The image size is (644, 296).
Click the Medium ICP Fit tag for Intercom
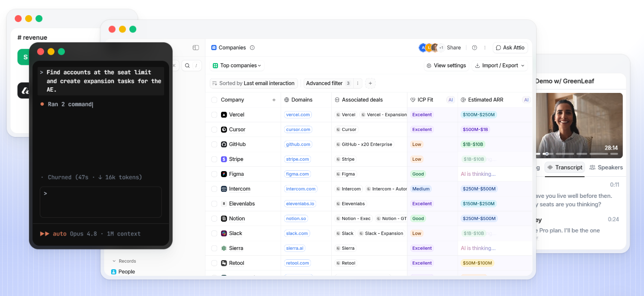coord(421,189)
